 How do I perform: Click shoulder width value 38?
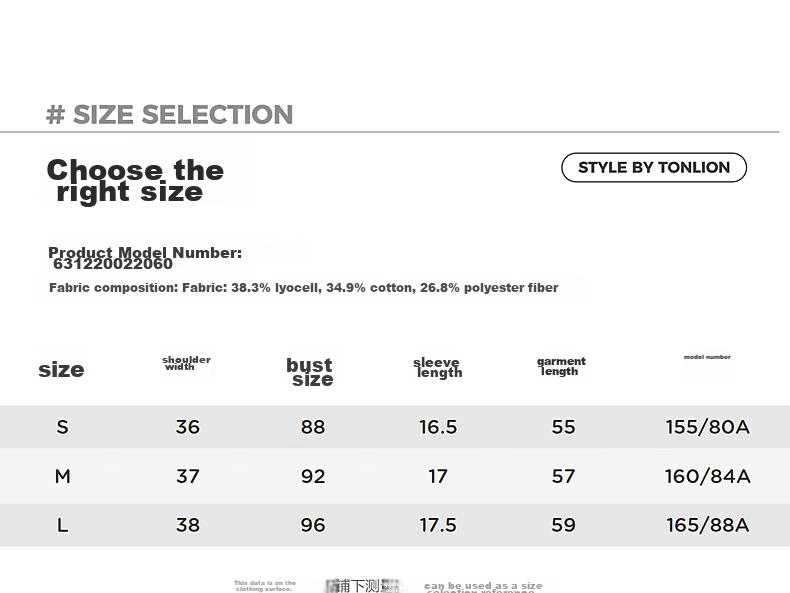pyautogui.click(x=188, y=525)
